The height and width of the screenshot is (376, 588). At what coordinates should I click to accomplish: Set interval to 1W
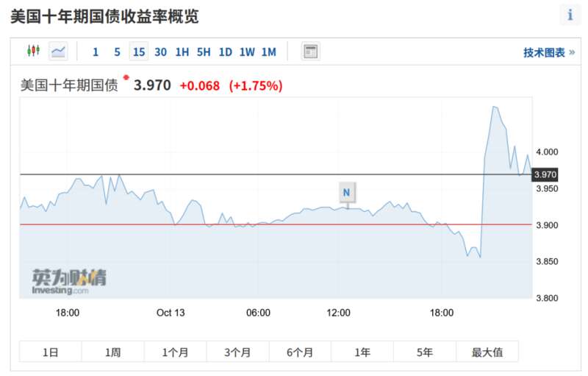(247, 52)
